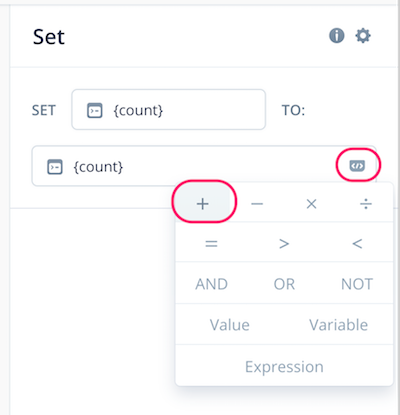Choose the greater-than operator
This screenshot has height=415, width=400.
click(x=284, y=244)
